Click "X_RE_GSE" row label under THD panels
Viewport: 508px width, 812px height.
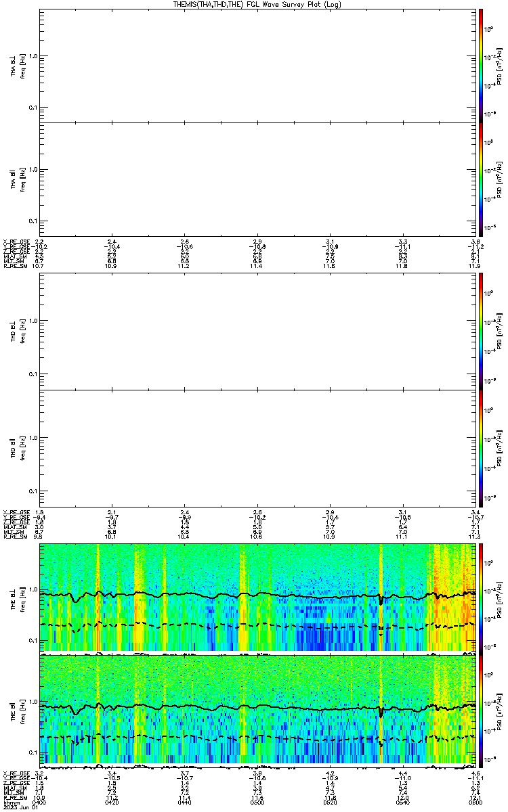(15, 512)
